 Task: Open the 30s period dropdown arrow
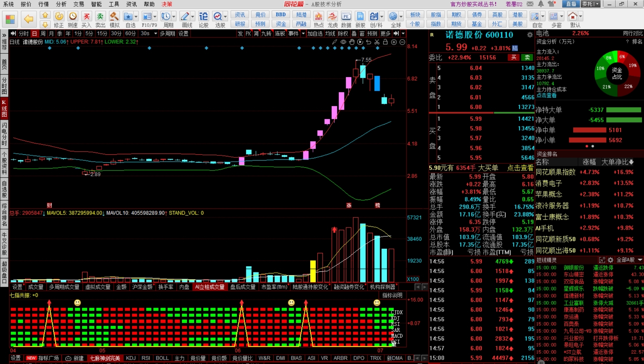coord(155,34)
